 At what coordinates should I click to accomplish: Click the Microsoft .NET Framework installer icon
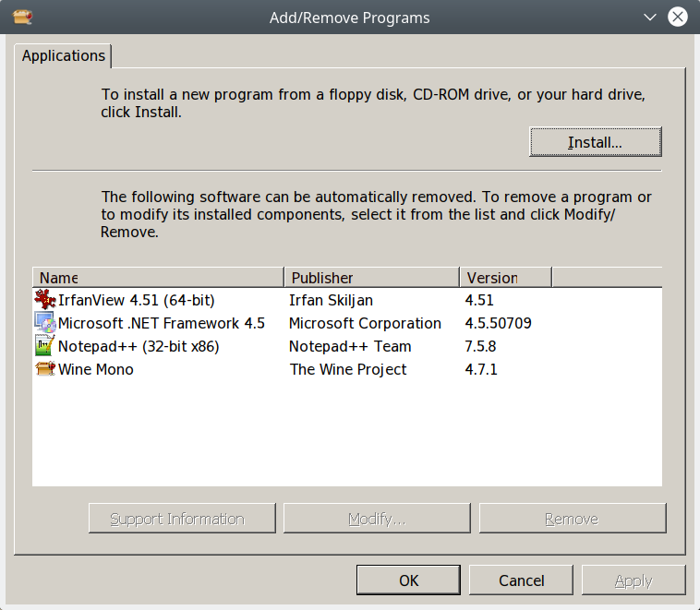pos(45,323)
